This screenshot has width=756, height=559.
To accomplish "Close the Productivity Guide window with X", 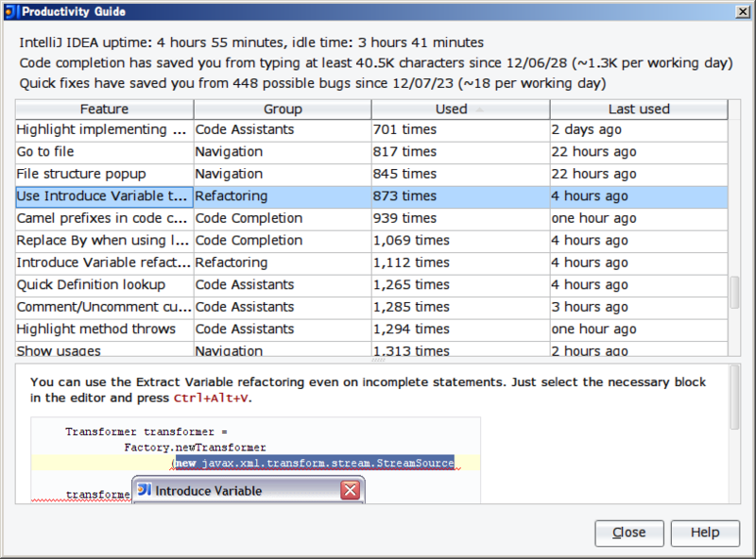I will [x=743, y=12].
